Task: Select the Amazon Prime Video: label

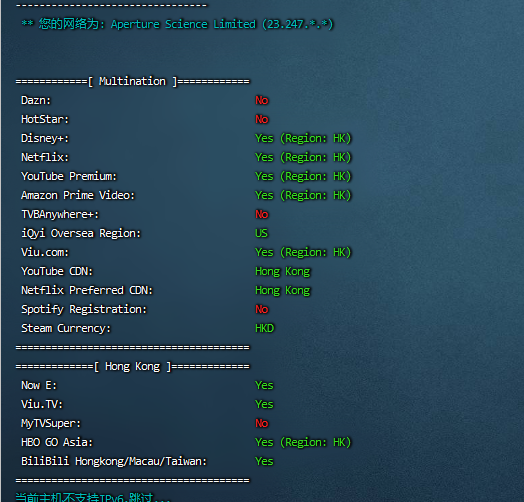Action: tap(78, 195)
